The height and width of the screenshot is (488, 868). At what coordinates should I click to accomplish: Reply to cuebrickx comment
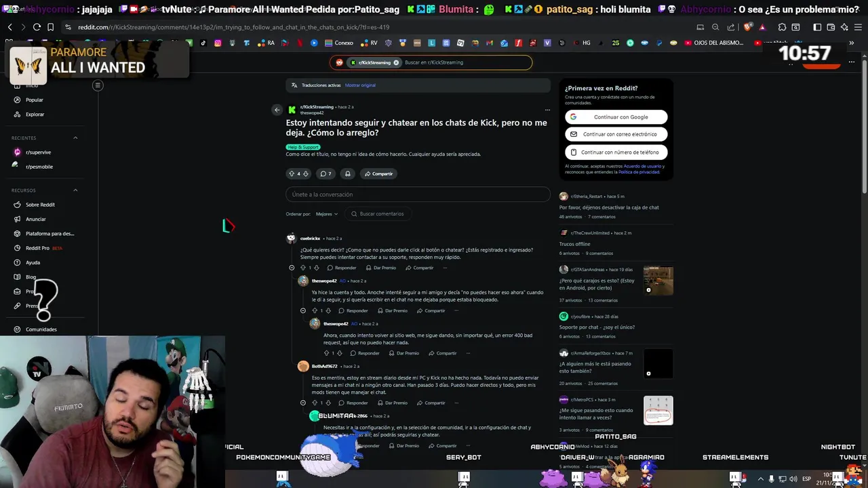click(342, 268)
